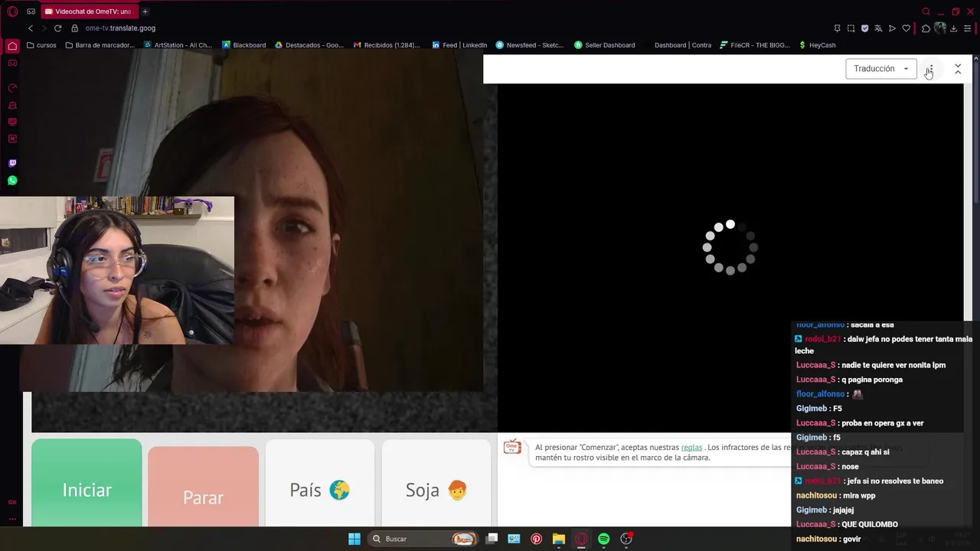Open Seller Dashboard bookmark

[605, 45]
